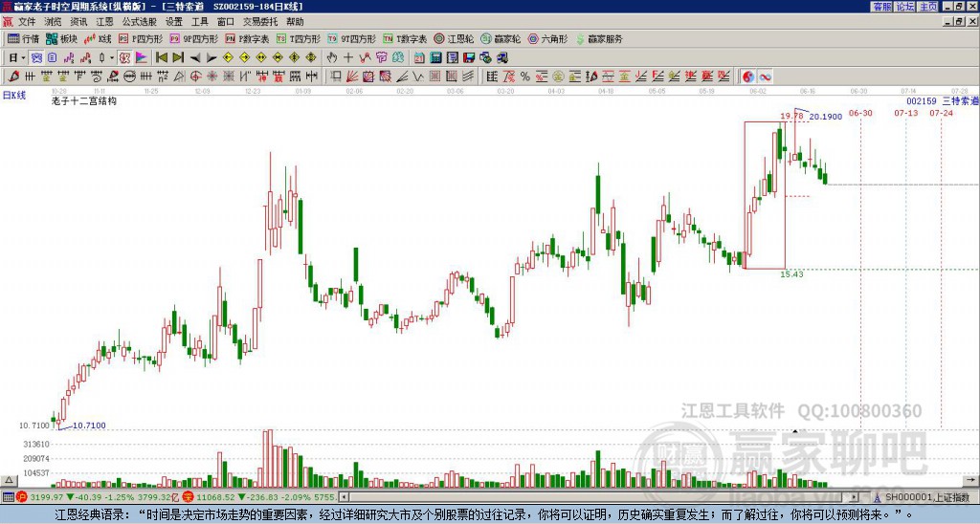Viewport: 980px width, 524px height.
Task: Open the 设置 menu
Action: point(174,22)
